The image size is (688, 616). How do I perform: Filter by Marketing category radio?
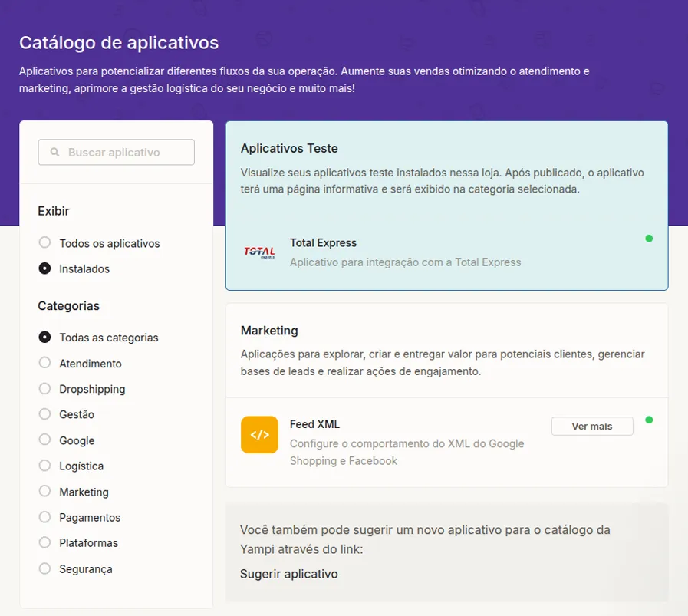point(44,492)
